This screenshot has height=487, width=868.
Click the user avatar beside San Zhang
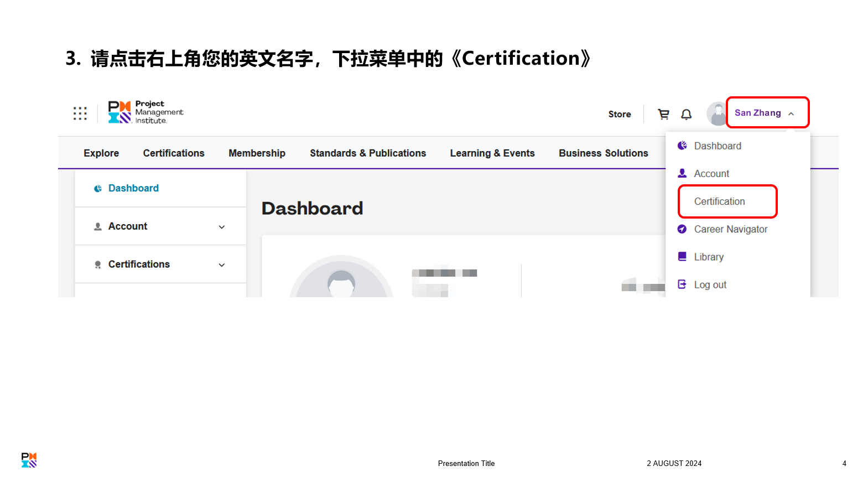(x=717, y=113)
